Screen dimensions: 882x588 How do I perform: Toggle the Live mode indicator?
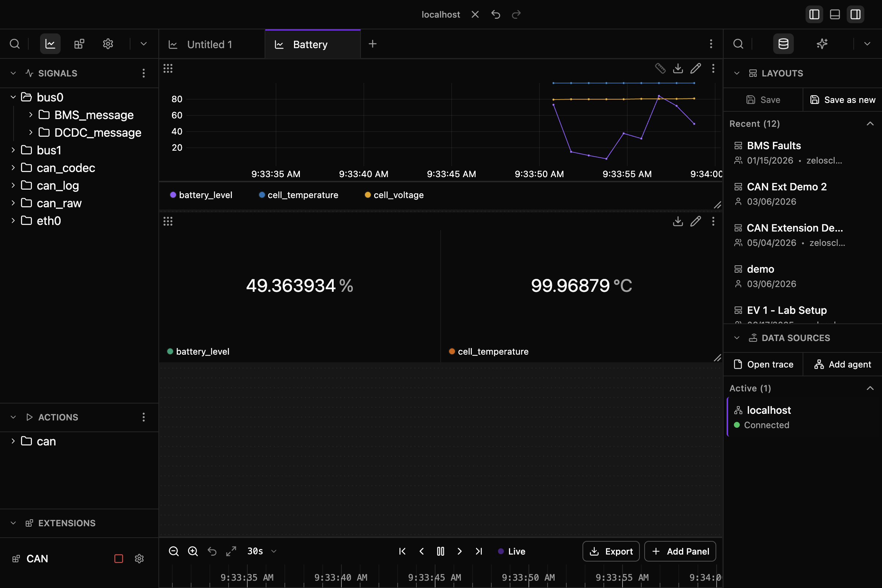click(512, 551)
